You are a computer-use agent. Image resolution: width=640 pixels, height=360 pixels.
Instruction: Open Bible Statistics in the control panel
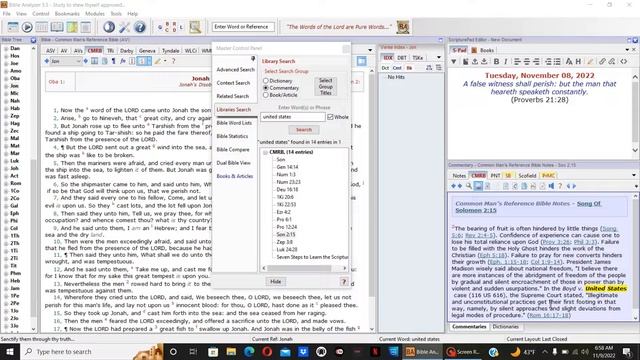232,136
